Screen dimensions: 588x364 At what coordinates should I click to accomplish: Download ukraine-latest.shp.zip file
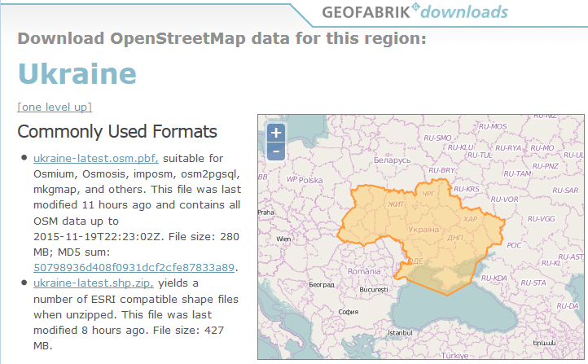[94, 283]
